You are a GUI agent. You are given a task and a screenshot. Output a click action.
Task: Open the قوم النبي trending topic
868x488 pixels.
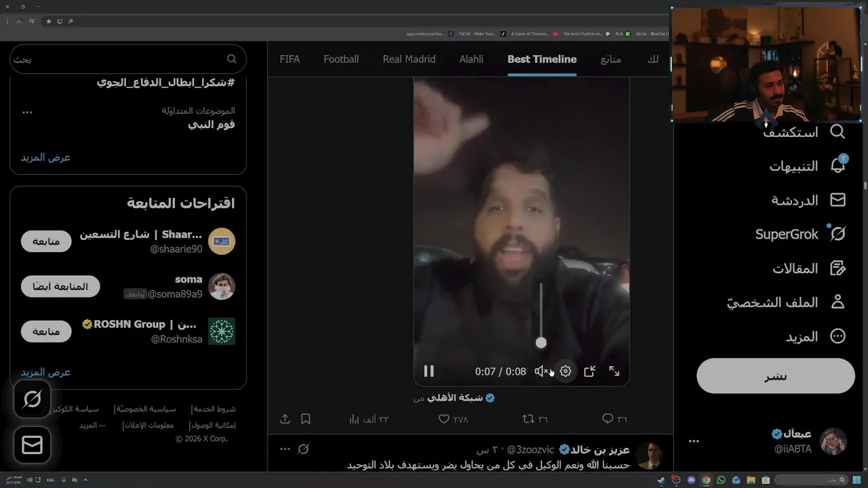point(212,125)
